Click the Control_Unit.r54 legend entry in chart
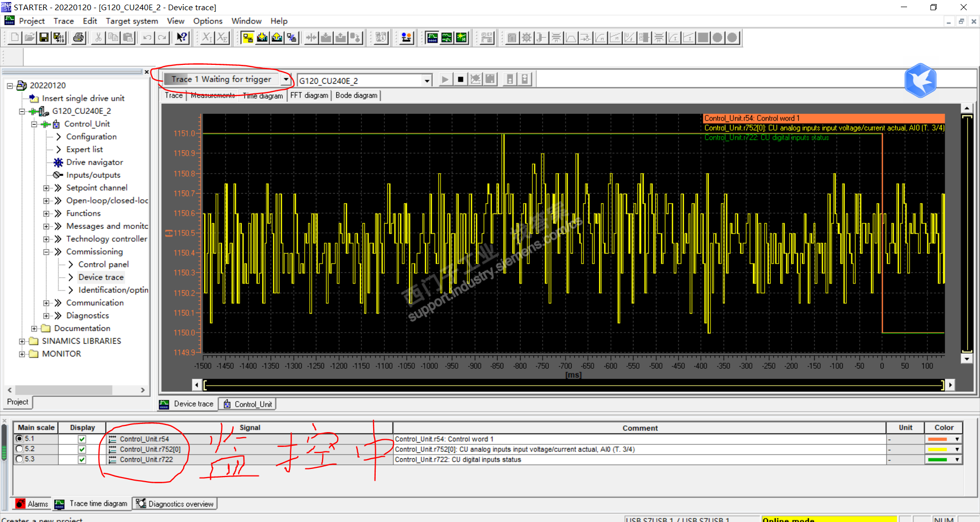The width and height of the screenshot is (980, 522). click(x=824, y=118)
